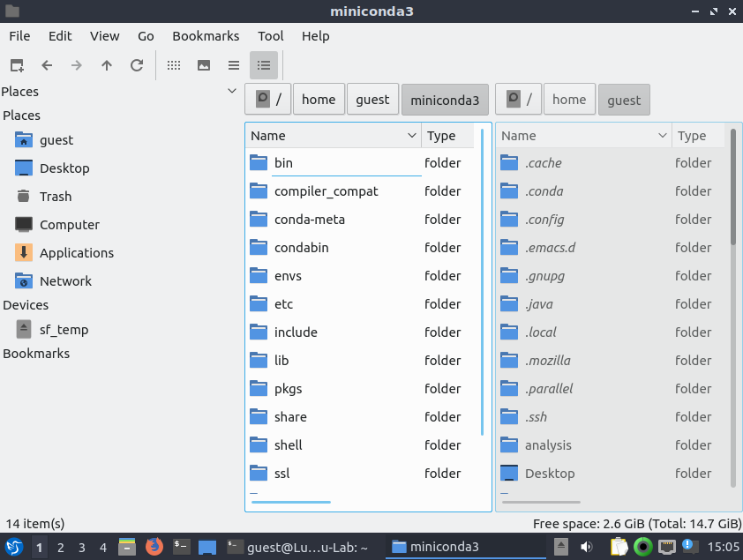Switch to compact list view

(234, 65)
